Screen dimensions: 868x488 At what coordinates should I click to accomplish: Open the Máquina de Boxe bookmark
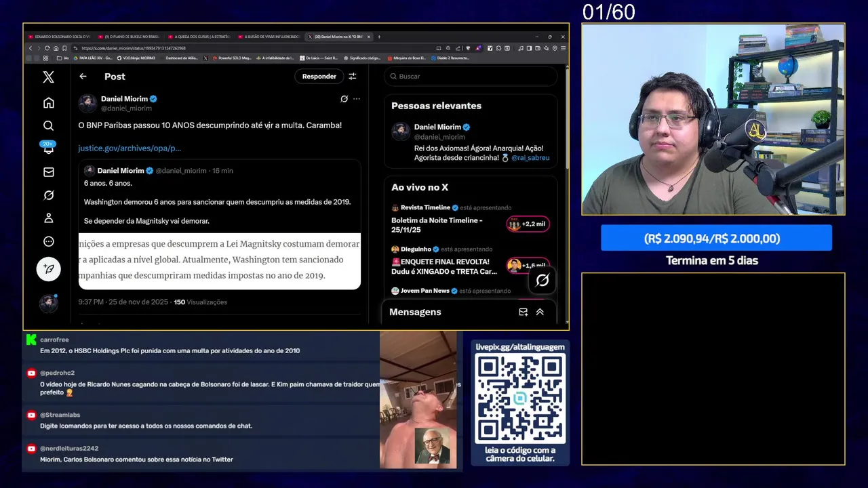[407, 58]
